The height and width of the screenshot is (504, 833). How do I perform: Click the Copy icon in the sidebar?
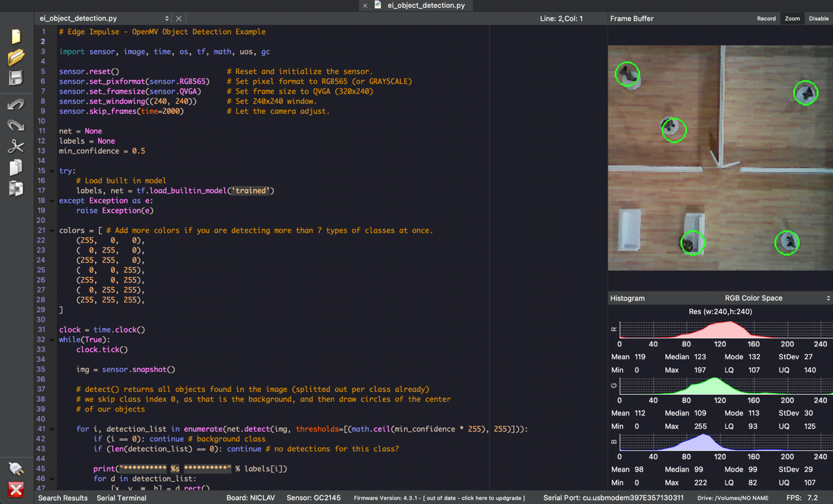click(x=16, y=167)
